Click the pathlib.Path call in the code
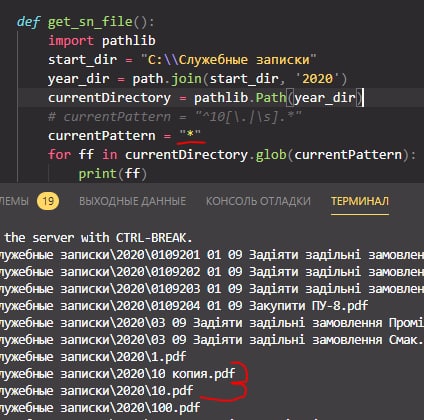Viewport: 424px width, 420px height. click(279, 98)
